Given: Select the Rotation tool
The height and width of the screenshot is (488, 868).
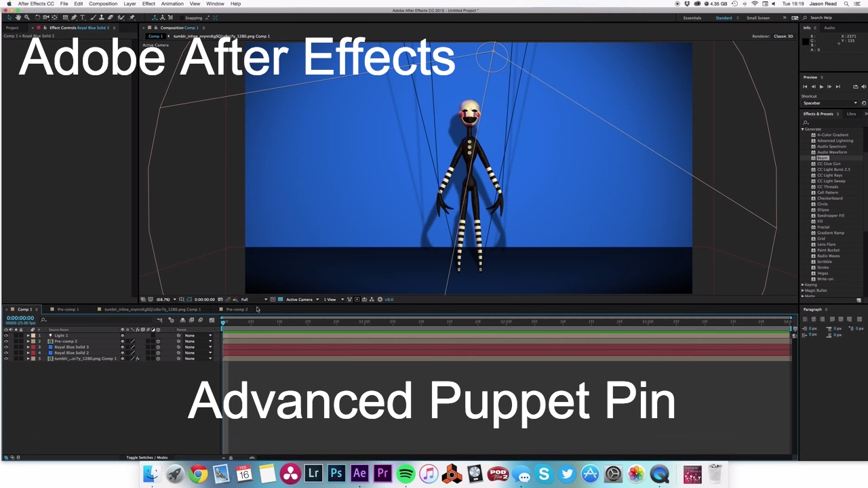Looking at the screenshot, I should click(37, 18).
